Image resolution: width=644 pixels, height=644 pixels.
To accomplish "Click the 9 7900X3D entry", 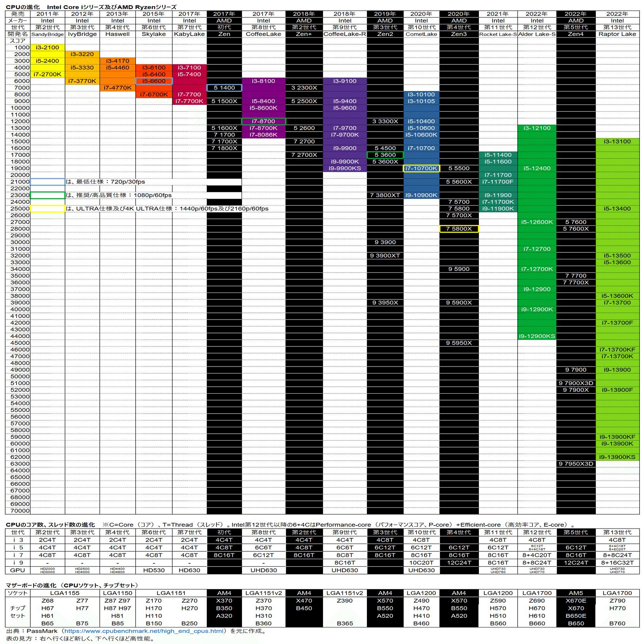I will (576, 383).
